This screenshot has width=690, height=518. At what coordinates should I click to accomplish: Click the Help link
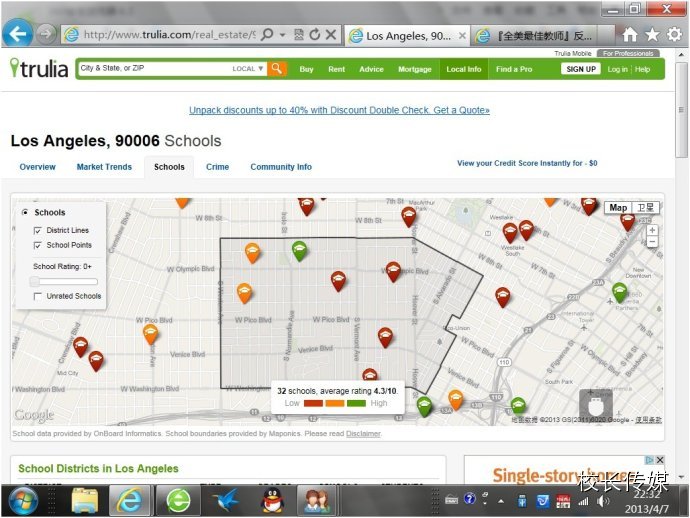642,69
